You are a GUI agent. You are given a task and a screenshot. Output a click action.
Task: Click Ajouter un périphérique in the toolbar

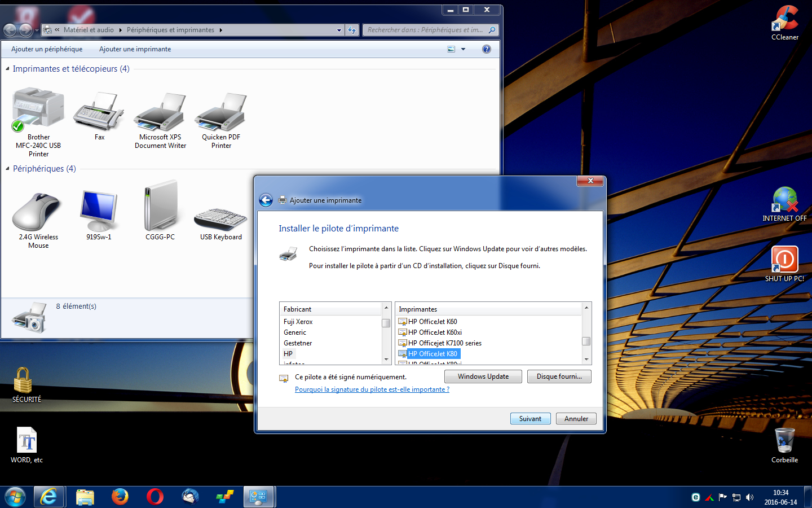[47, 49]
